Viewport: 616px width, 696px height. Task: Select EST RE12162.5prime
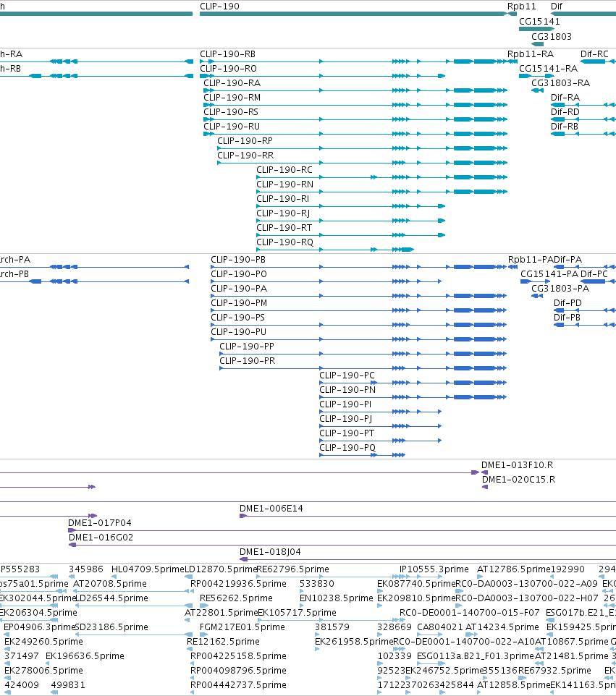click(x=223, y=642)
